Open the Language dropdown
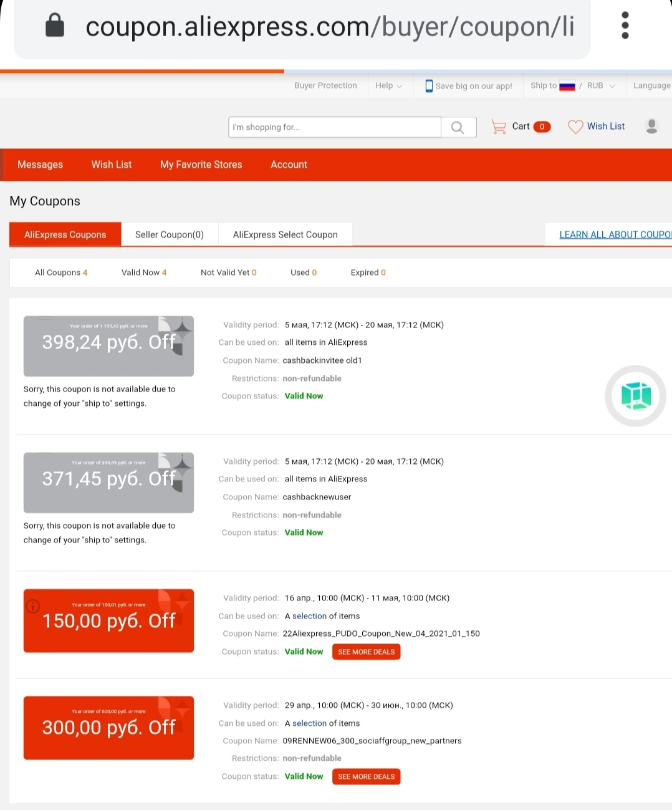The image size is (672, 810). [x=652, y=85]
